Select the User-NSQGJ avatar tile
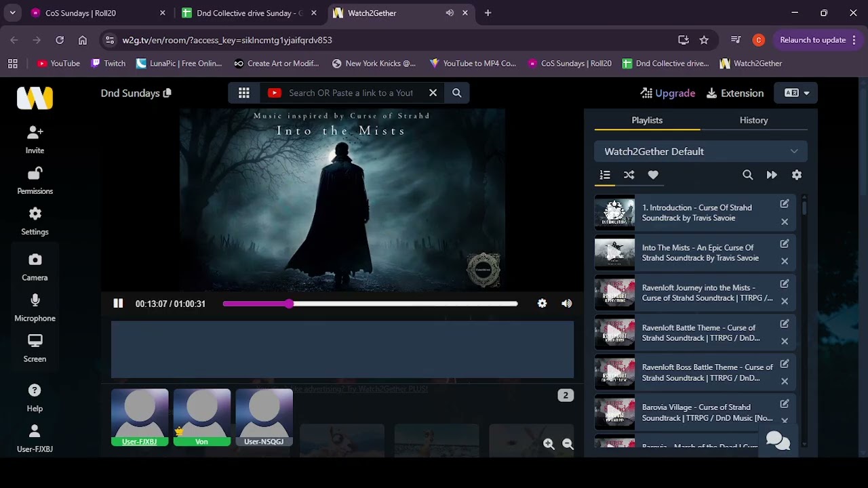The height and width of the screenshot is (488, 868). pyautogui.click(x=264, y=418)
